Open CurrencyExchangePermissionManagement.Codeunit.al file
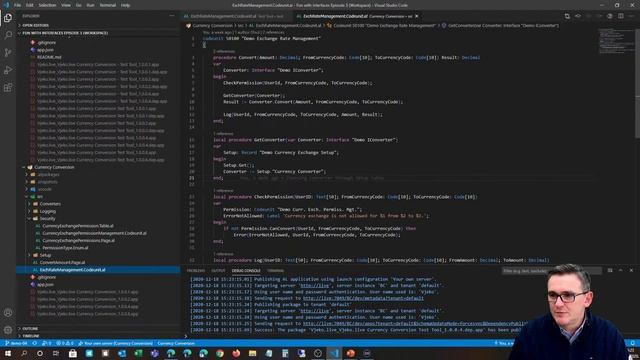640x360 pixels. (94, 233)
